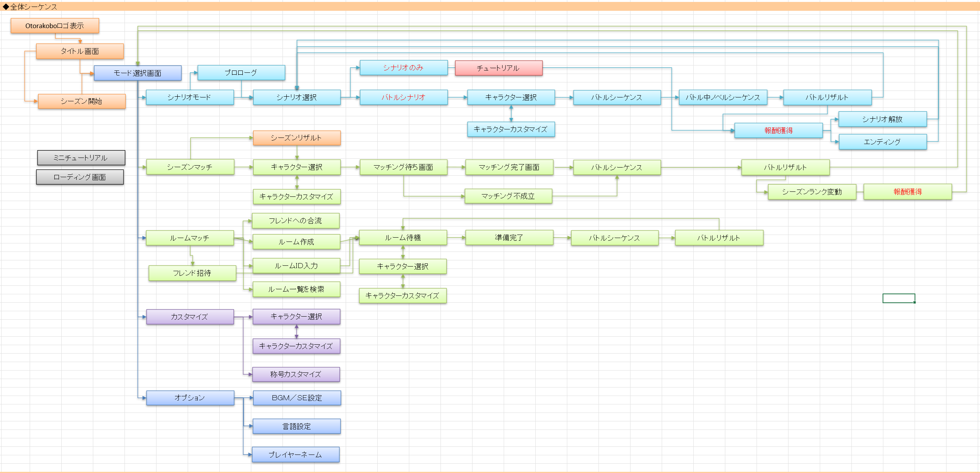Screen dimensions: 980x473
Task: Click the blue バトルシーケンス box
Action: point(617,97)
